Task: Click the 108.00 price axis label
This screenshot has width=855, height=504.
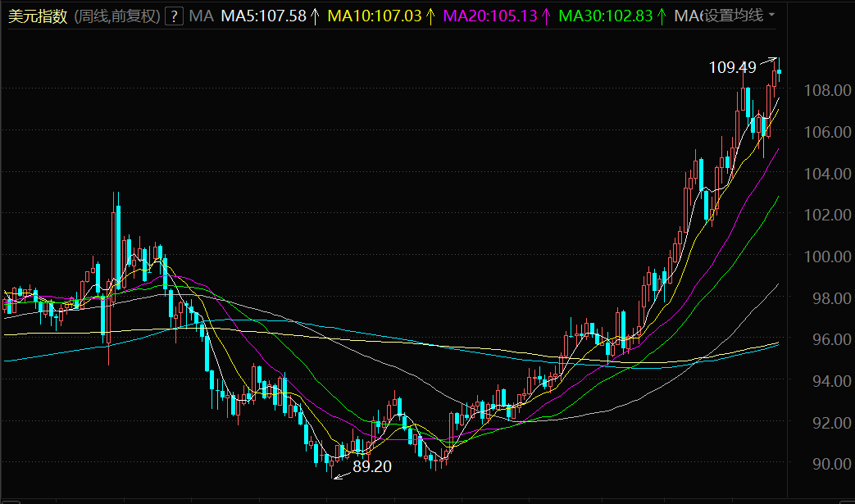Action: point(827,90)
